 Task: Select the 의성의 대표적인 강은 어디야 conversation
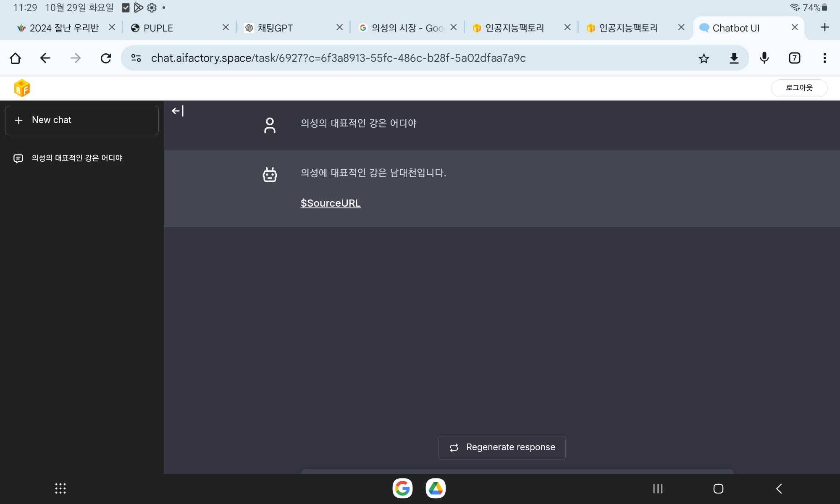[x=77, y=158]
